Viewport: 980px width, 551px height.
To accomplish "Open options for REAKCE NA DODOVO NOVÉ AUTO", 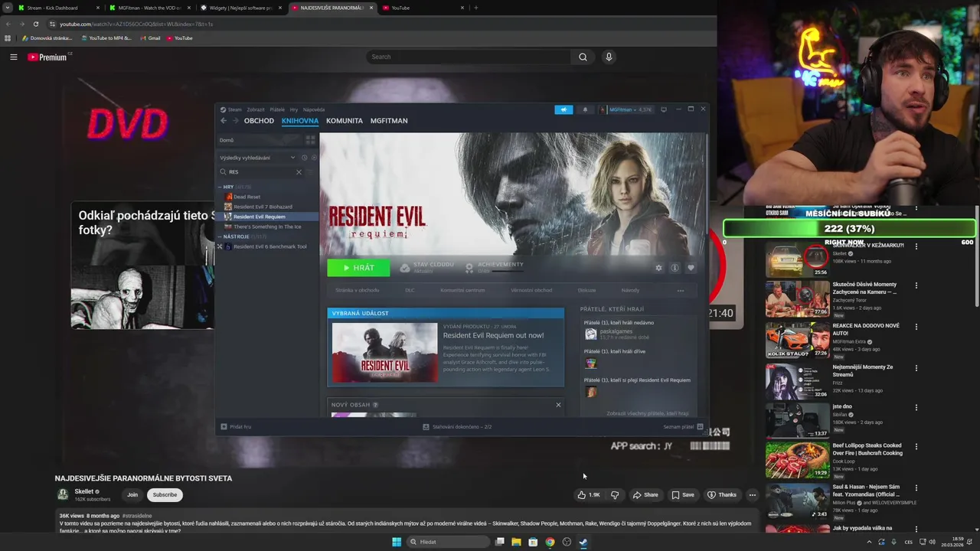I will (x=916, y=327).
